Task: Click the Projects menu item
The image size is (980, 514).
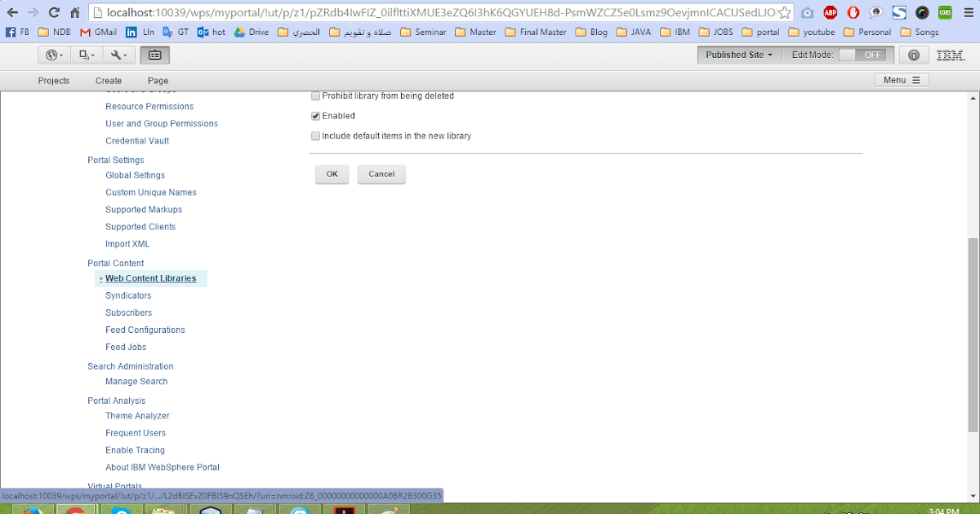Action: 53,80
